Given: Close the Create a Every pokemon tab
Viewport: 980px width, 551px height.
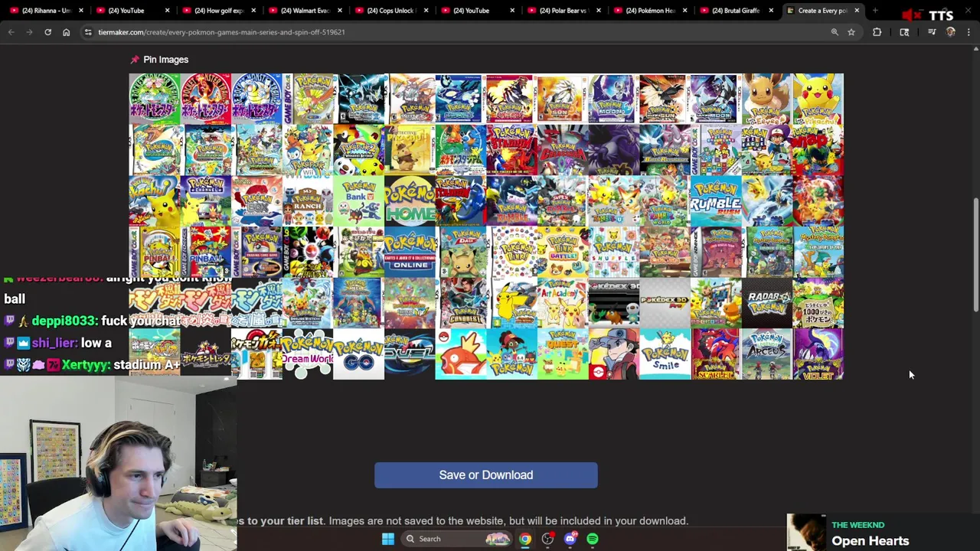Looking at the screenshot, I should tap(857, 11).
